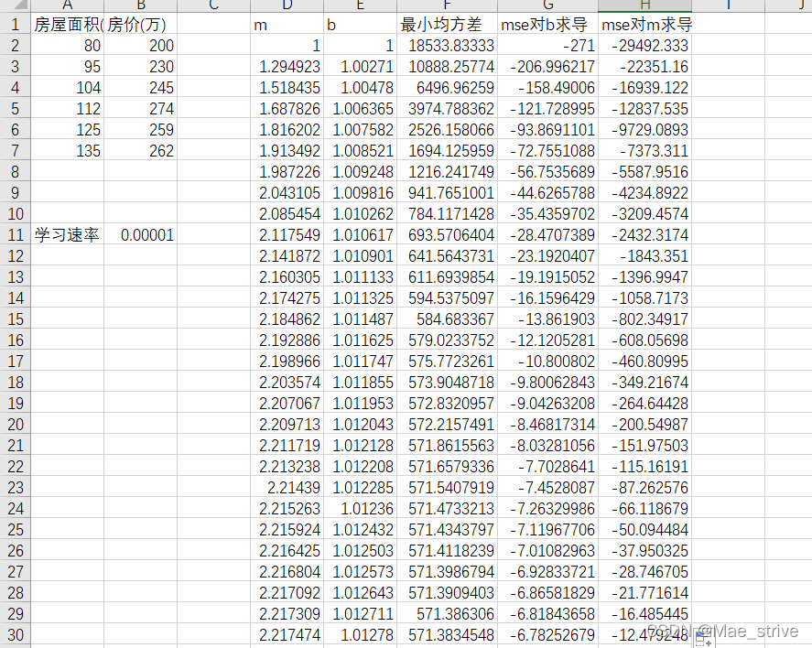The image size is (812, 648).
Task: Click cell with area value 135
Action: pos(68,151)
